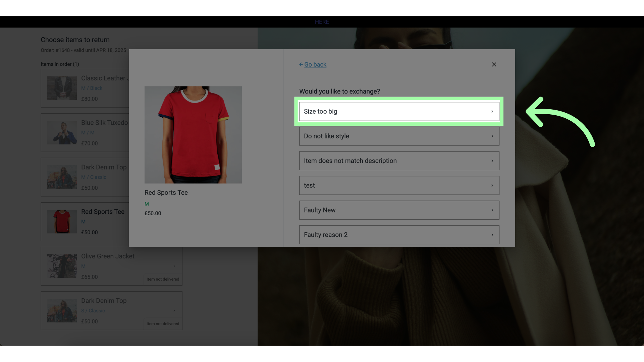Click the '£50.00' price in dialog
644x362 pixels.
pyautogui.click(x=153, y=213)
